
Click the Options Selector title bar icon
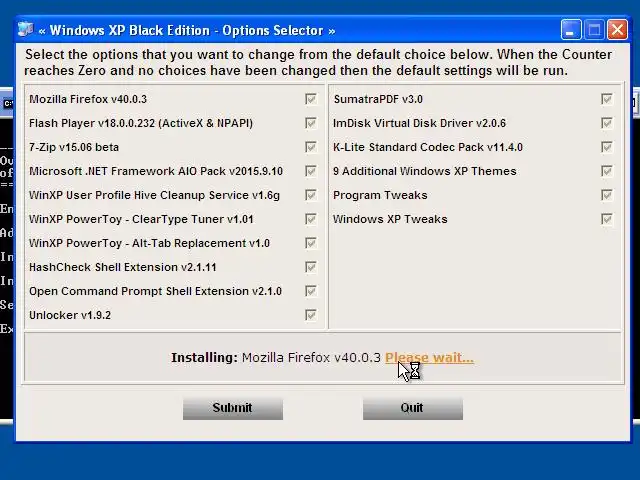tap(25, 29)
